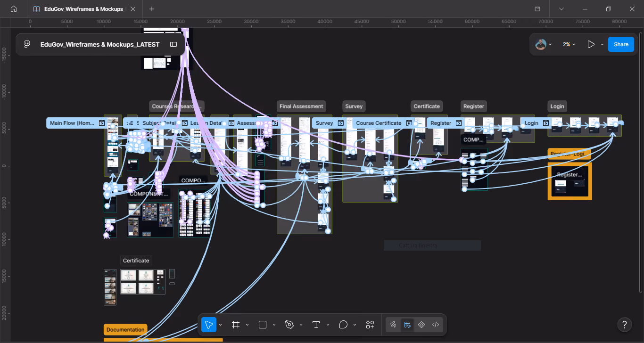Select the COMPO... frame label near Lesson Detail
Screen dimensions: 644x343
coord(194,180)
